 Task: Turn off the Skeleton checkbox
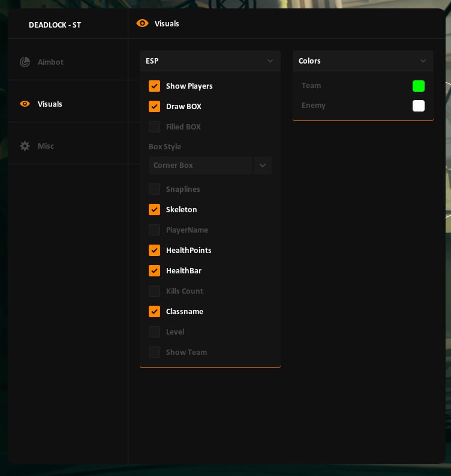pyautogui.click(x=154, y=209)
